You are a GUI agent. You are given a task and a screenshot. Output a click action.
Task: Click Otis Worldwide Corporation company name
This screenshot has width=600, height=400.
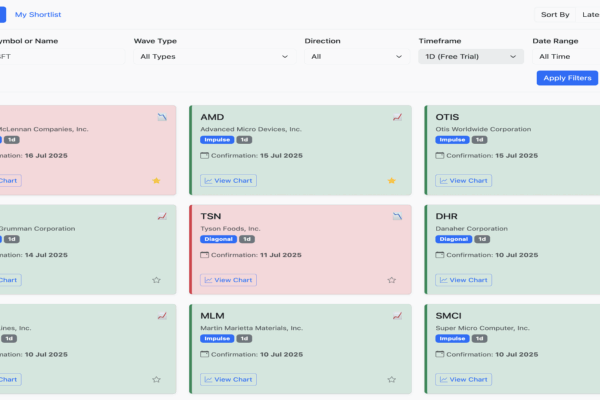483,129
